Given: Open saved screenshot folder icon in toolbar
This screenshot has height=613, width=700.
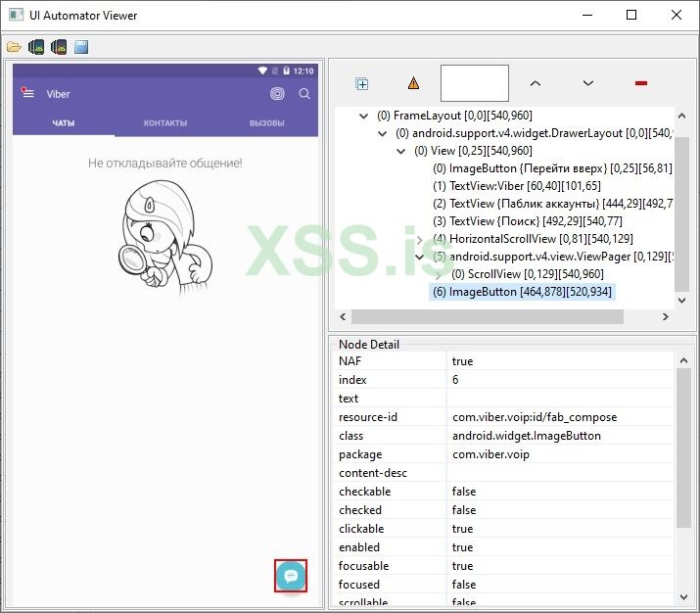Looking at the screenshot, I should (14, 46).
